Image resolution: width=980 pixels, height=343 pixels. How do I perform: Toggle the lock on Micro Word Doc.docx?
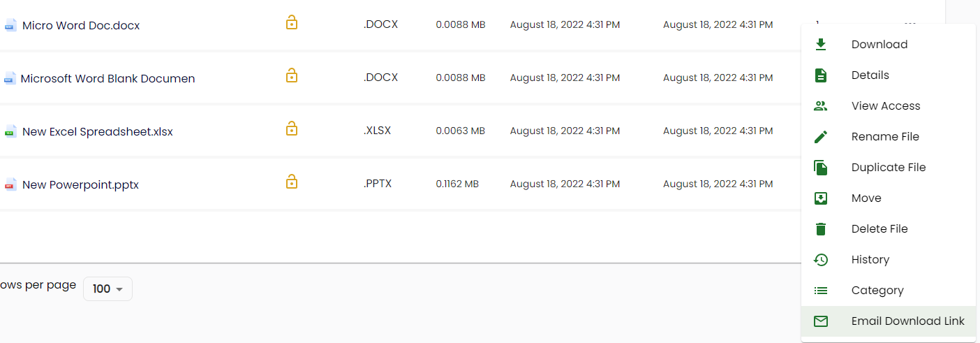tap(292, 23)
